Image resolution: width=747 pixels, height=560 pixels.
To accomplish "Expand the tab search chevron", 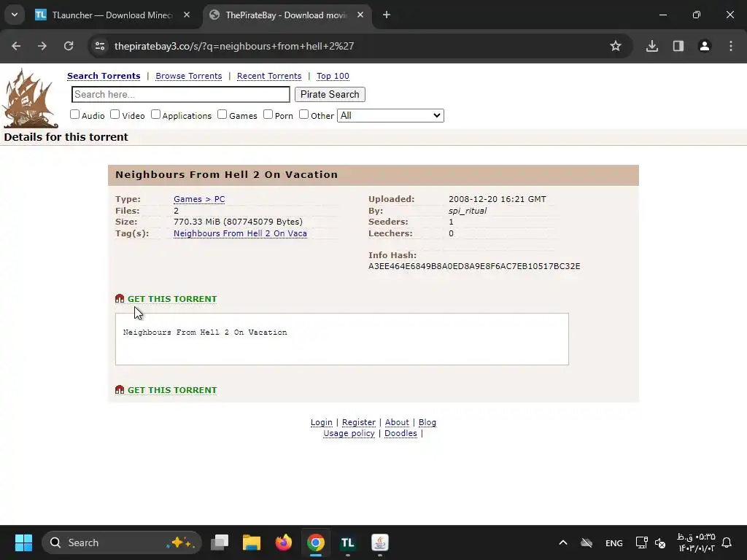I will tap(15, 15).
